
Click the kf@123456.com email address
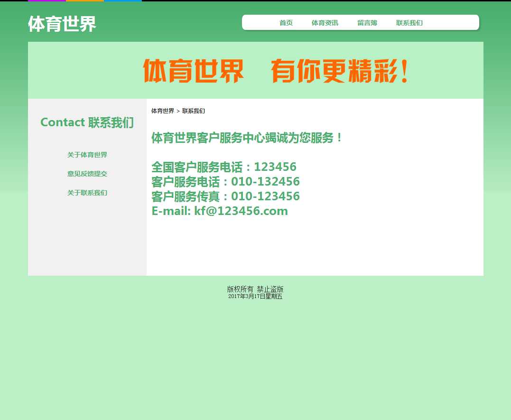point(241,211)
